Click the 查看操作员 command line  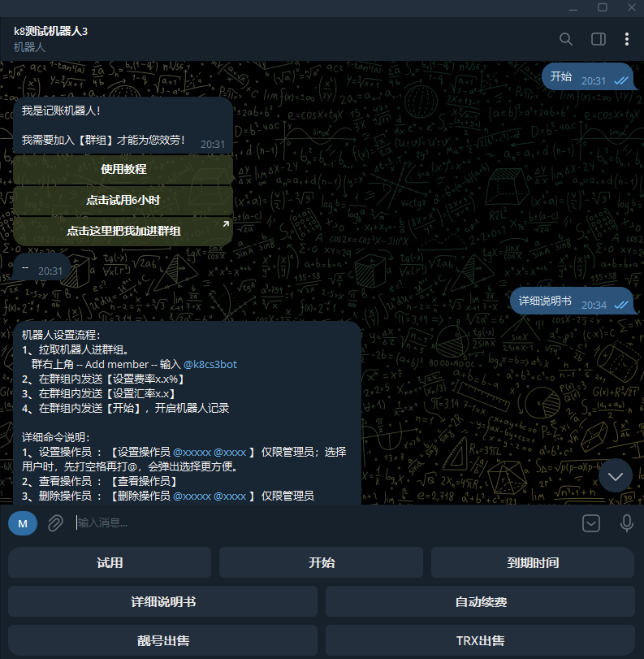(99, 481)
